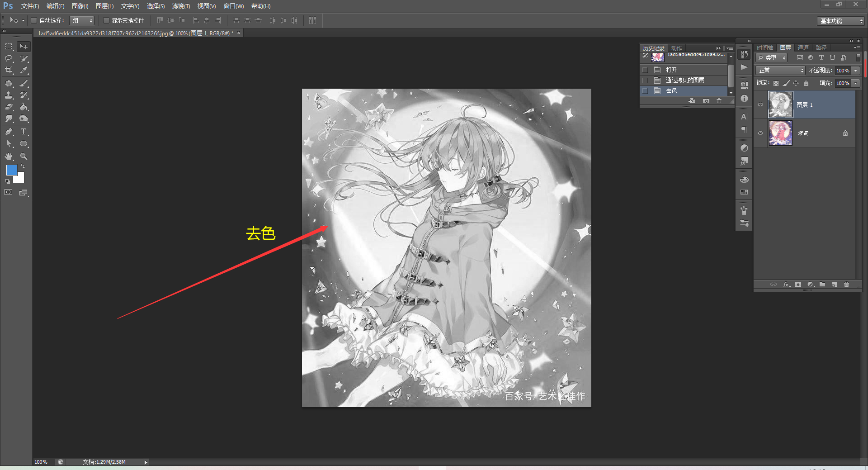Viewport: 868px width, 470px height.
Task: Expand the status bar info arrow
Action: [146, 462]
